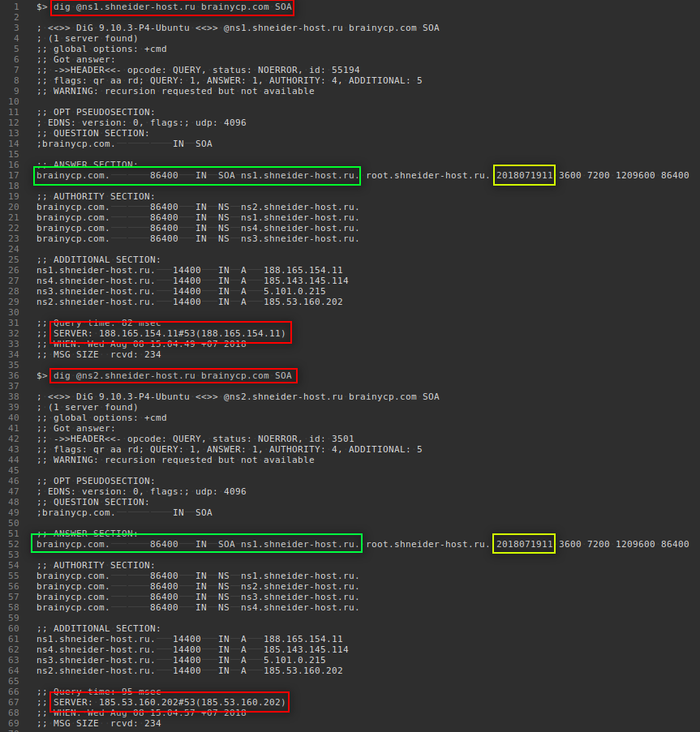Viewport: 700px width, 732px height.
Task: Click NS ns2.shneider-host.ru record on line 20
Action: 197,207
